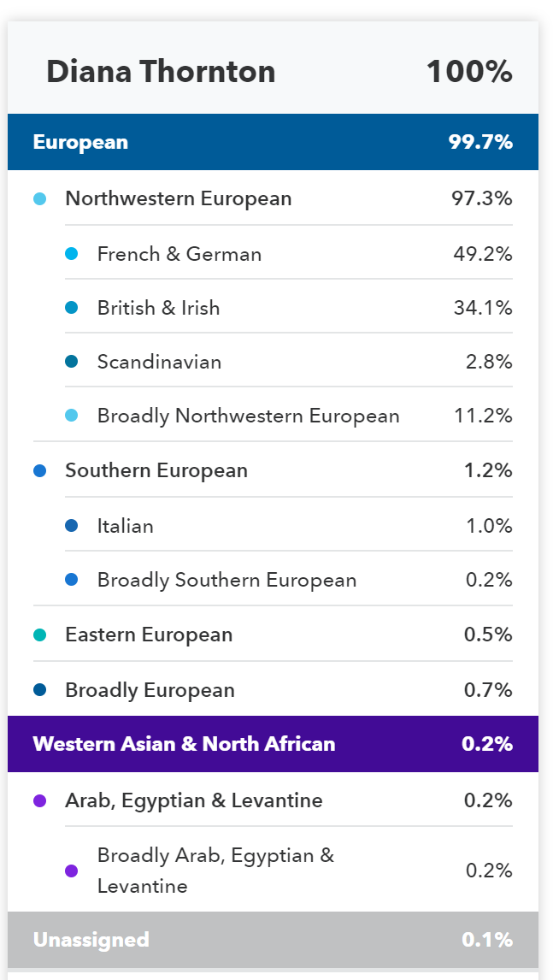This screenshot has height=980, width=553.
Task: Click the Eastern European teal dot
Action: (x=40, y=635)
